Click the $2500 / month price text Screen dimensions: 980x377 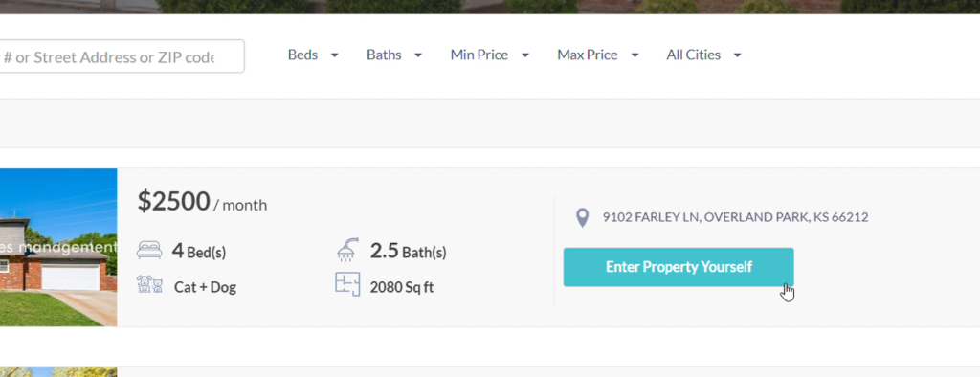[202, 202]
